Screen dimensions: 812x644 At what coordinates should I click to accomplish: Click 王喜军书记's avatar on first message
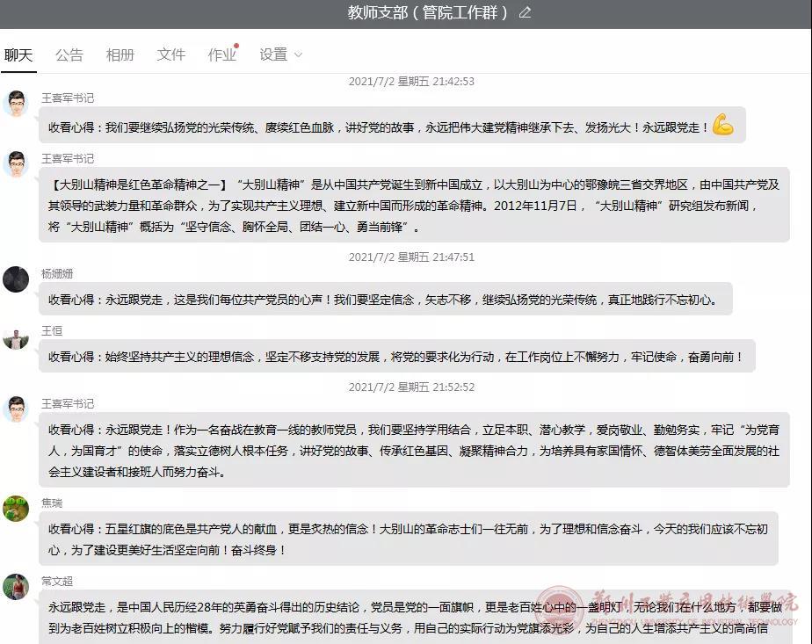[x=16, y=104]
